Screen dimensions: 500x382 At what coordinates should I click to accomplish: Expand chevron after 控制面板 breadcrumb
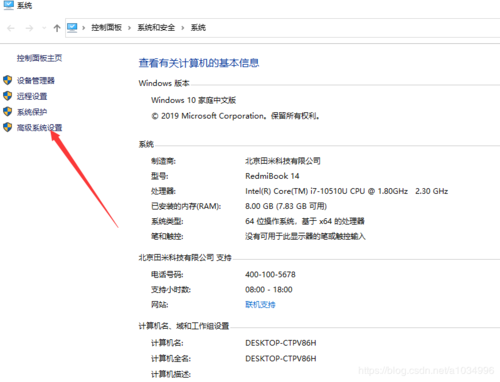[x=129, y=28]
